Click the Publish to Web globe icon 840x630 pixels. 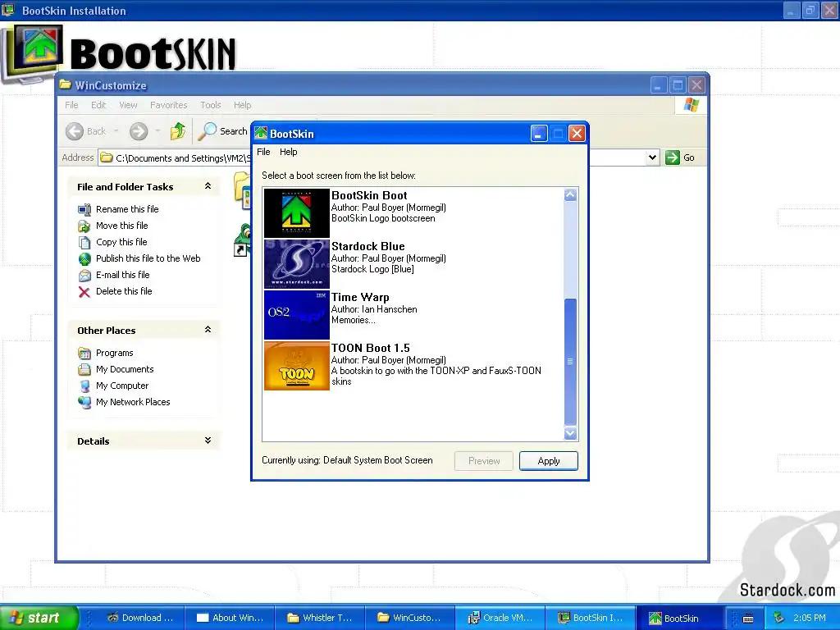(x=84, y=259)
